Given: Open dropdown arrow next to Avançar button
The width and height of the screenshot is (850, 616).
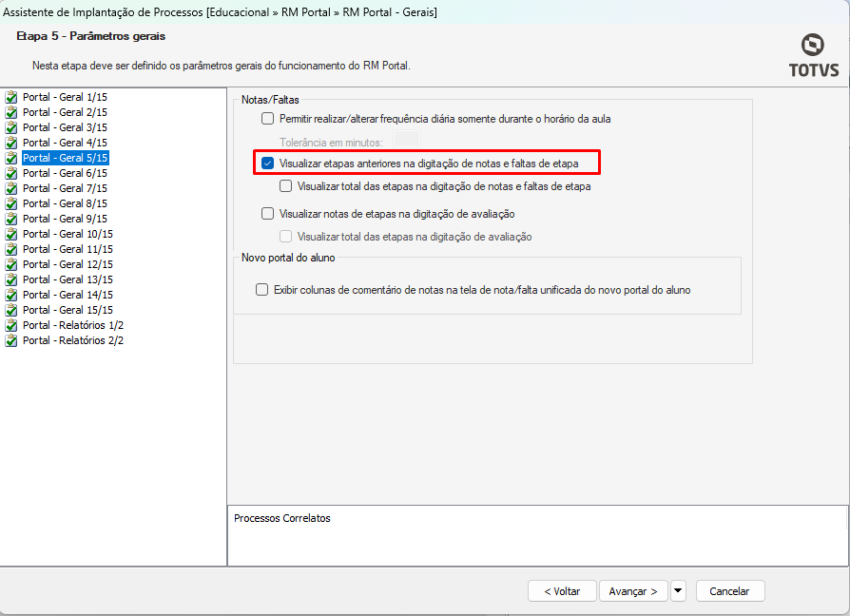Looking at the screenshot, I should coord(678,591).
